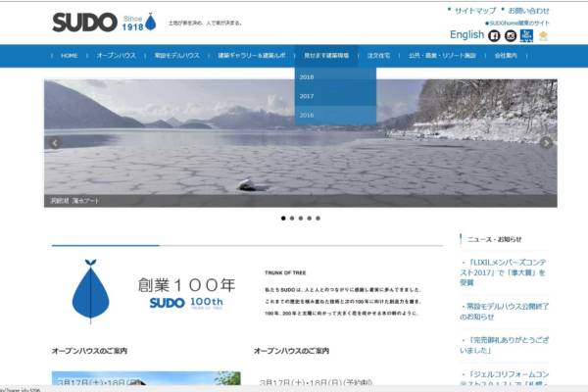This screenshot has height=392, width=588.
Task: Open the LIXIL メンバーズコンテスト 2017 news item
Action: (506, 271)
